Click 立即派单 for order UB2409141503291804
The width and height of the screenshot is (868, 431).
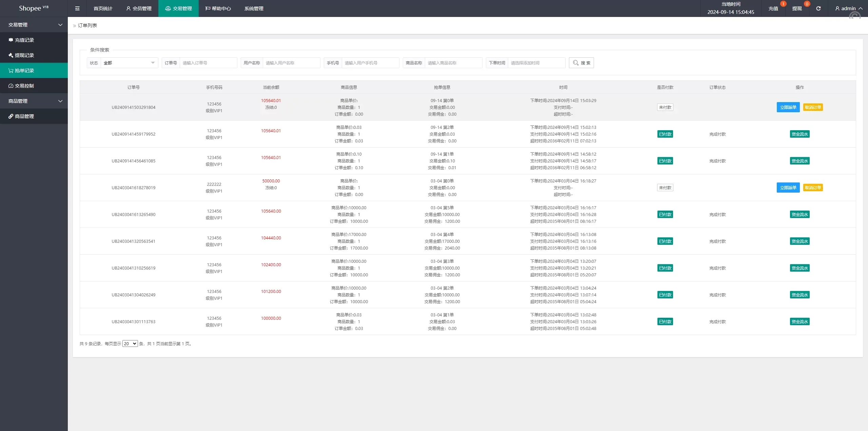[788, 107]
